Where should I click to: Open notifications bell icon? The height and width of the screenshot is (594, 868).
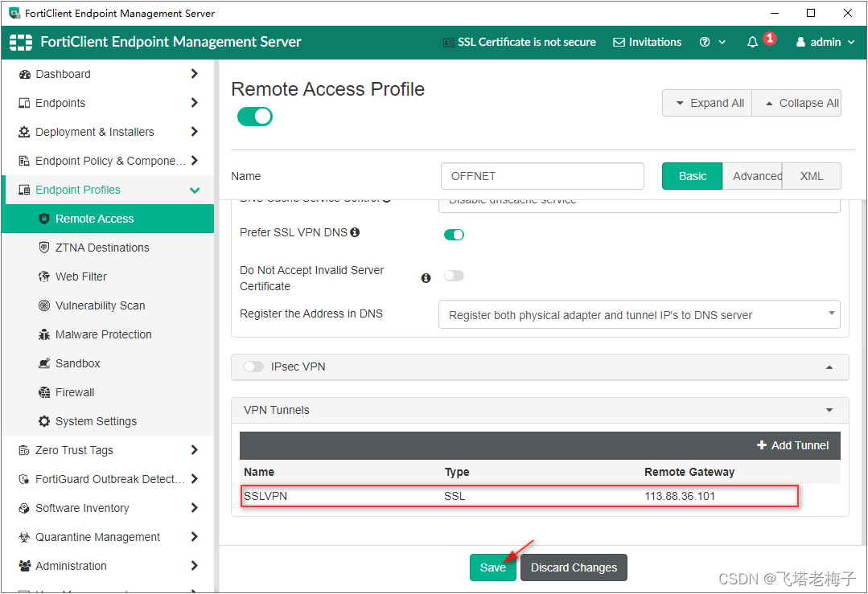coord(752,42)
